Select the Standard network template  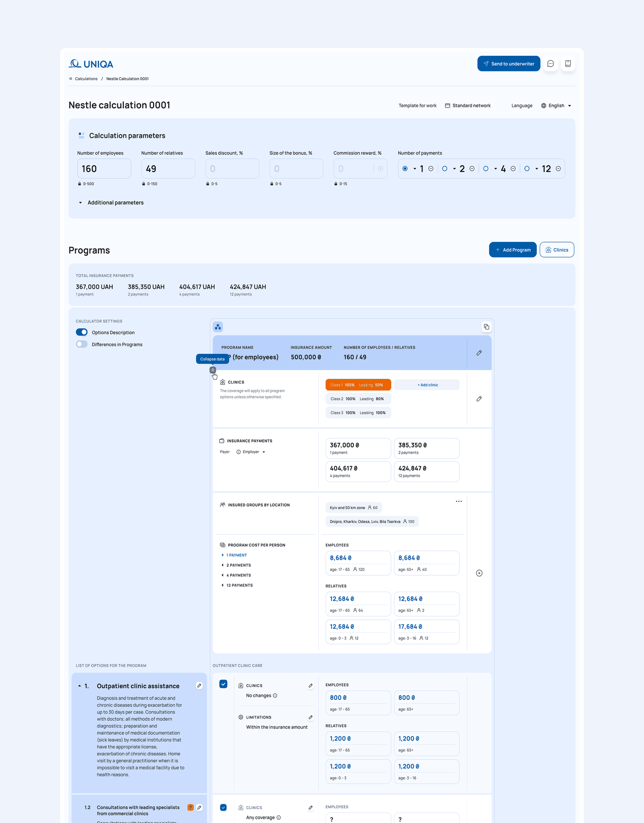coord(467,106)
